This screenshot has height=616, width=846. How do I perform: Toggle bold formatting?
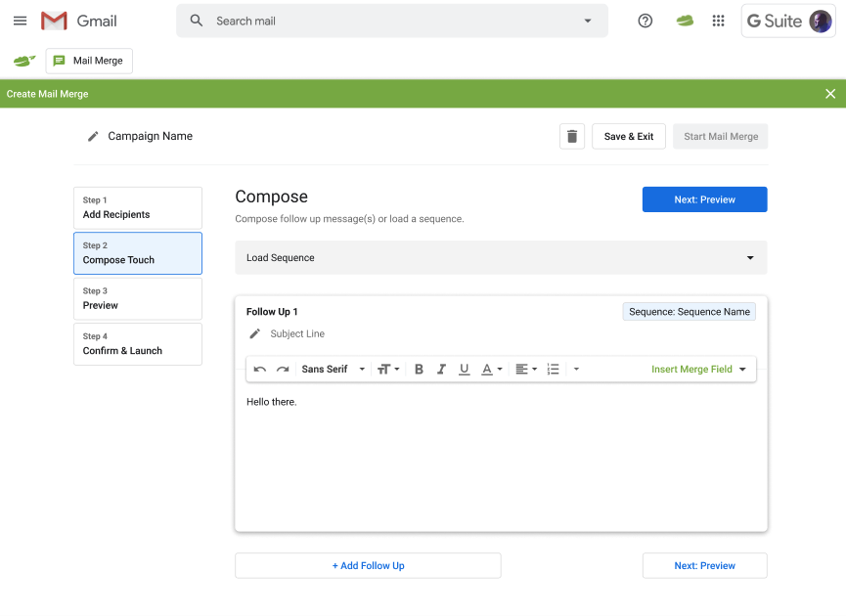[419, 370]
